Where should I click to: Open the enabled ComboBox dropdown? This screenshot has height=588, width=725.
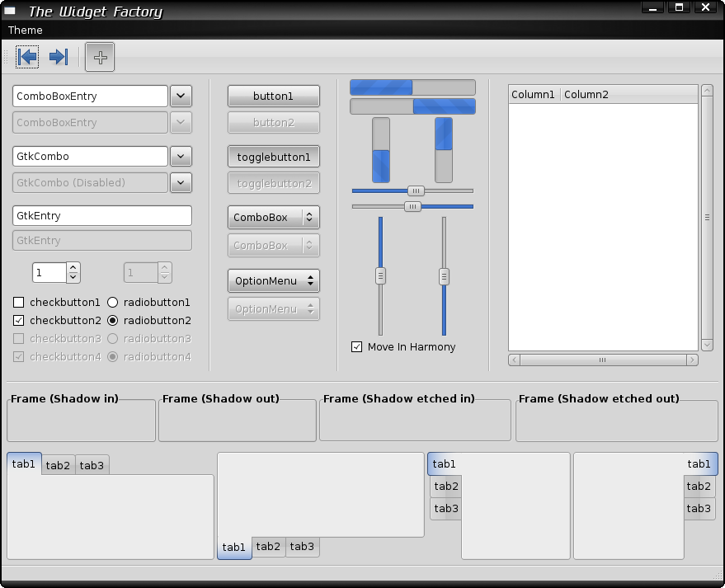274,217
